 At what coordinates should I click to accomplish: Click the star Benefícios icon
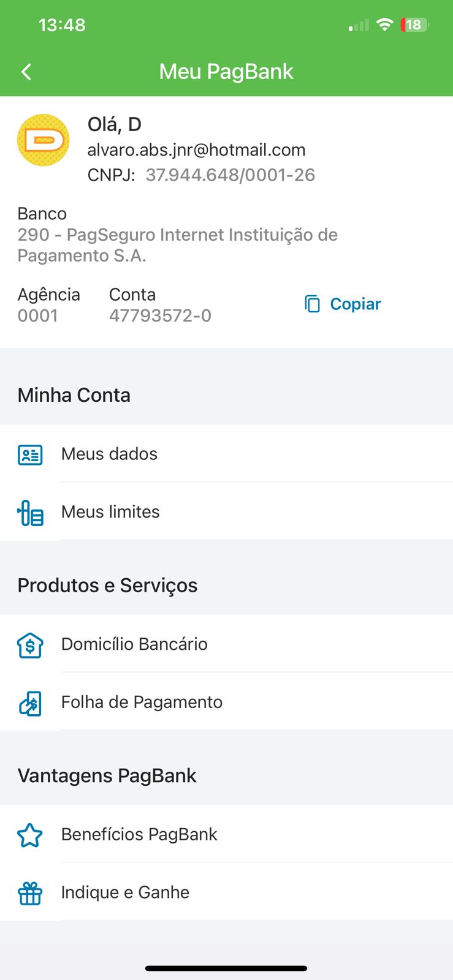coord(30,835)
